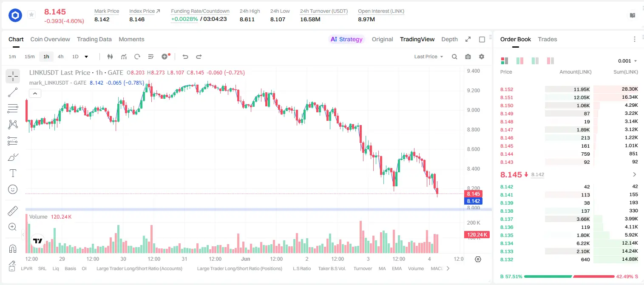Open chart settings gear icon

[x=482, y=57]
